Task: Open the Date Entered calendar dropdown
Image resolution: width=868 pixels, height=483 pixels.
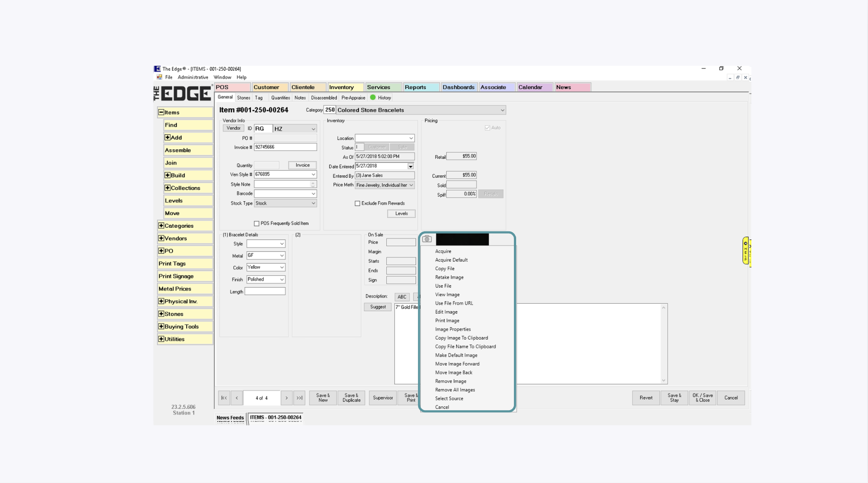Action: (x=411, y=166)
